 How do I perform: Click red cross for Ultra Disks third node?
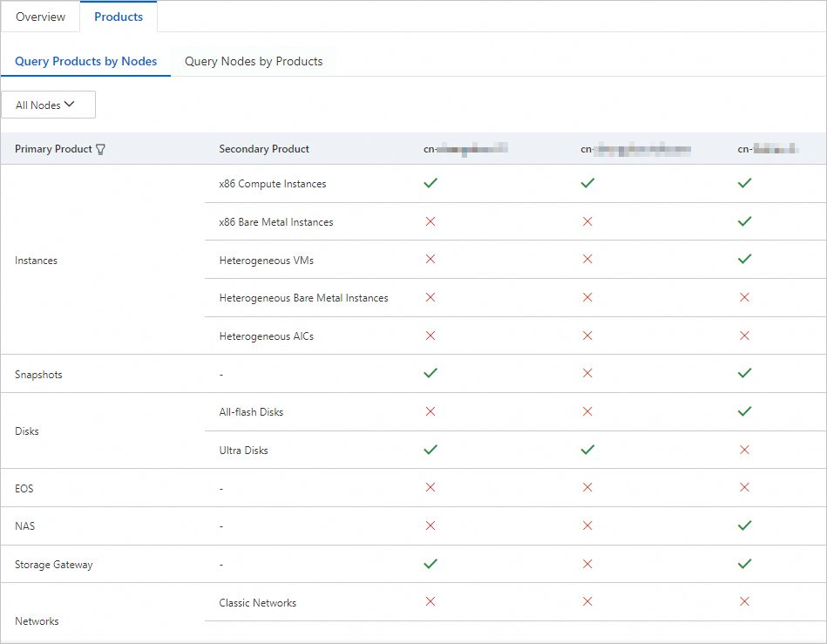tap(744, 450)
